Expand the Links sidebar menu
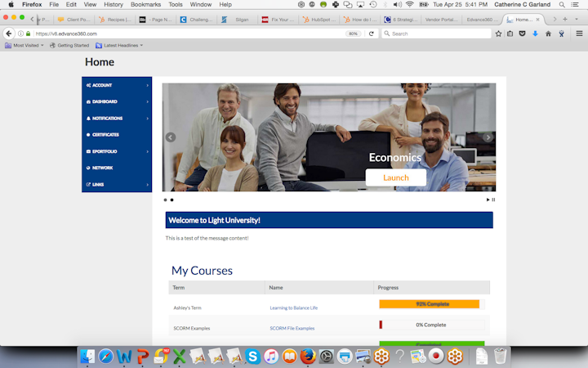Viewport: 588px width, 368px height. point(117,184)
